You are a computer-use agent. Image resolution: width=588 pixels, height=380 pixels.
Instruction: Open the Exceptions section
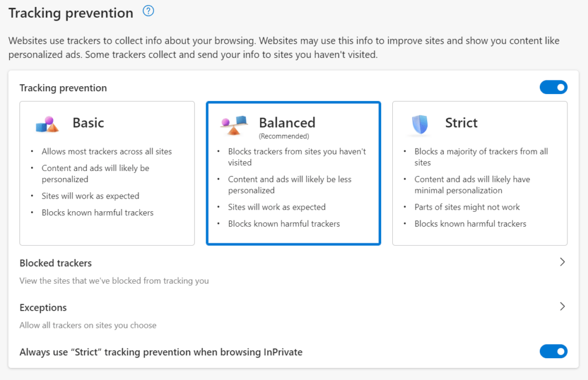293,316
